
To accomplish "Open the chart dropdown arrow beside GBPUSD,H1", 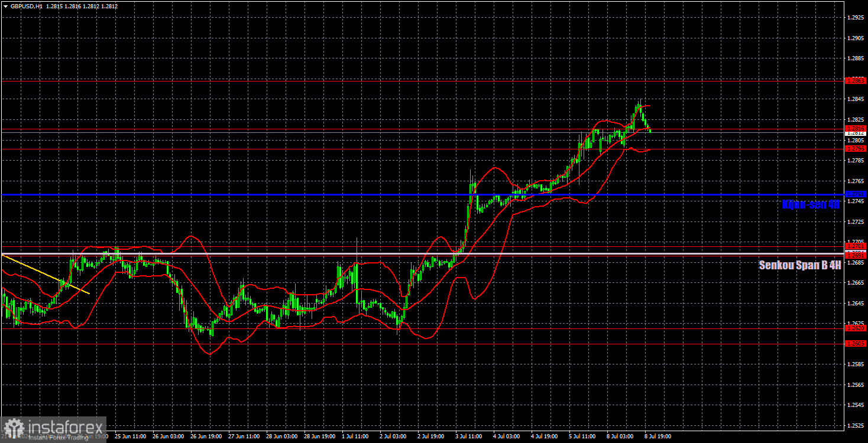I will point(5,6).
